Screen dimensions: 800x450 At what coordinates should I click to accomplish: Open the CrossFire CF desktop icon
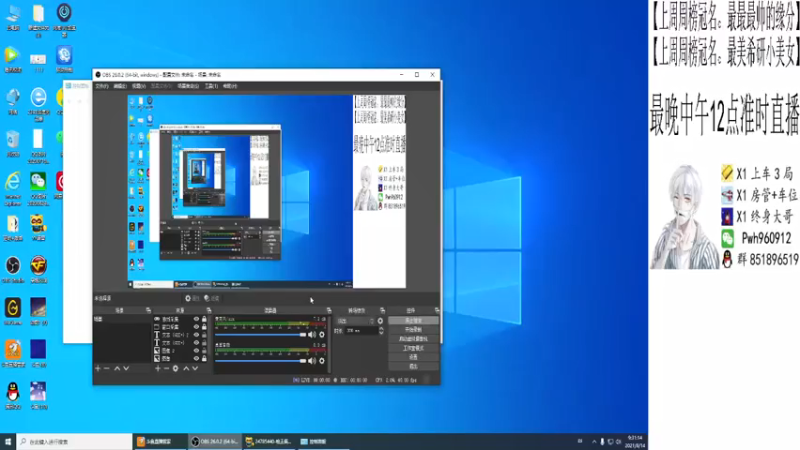38,269
